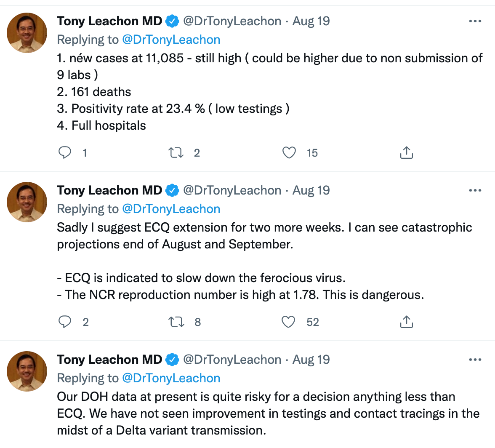Share the Full hospitals tweet
Image resolution: width=495 pixels, height=448 pixels.
[406, 152]
